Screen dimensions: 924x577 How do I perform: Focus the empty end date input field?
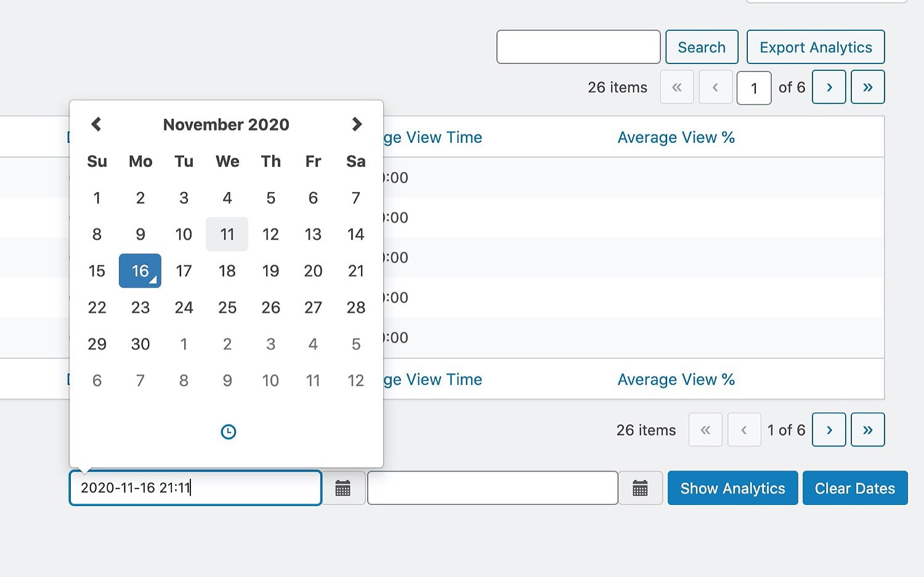(x=492, y=488)
